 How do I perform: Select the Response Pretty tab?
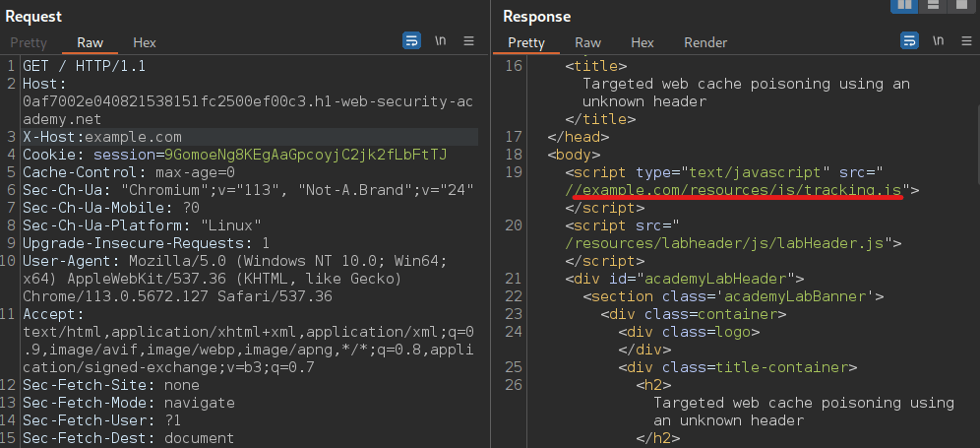526,43
